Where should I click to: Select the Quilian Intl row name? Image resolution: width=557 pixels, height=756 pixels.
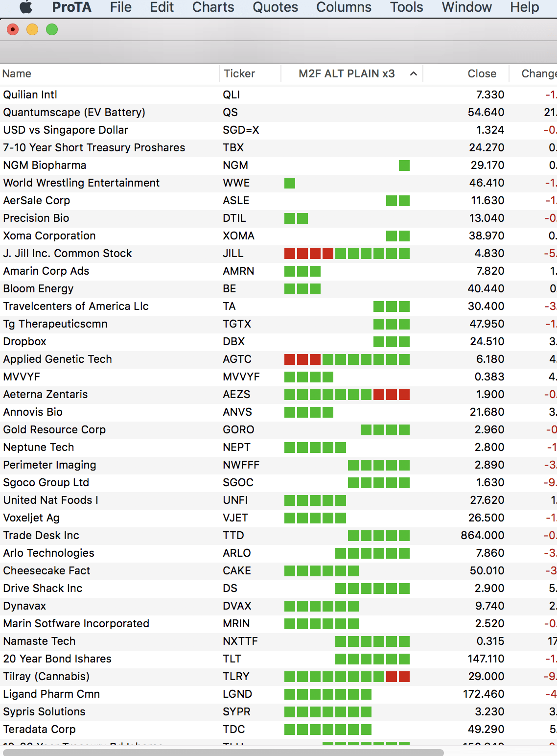[x=30, y=95]
